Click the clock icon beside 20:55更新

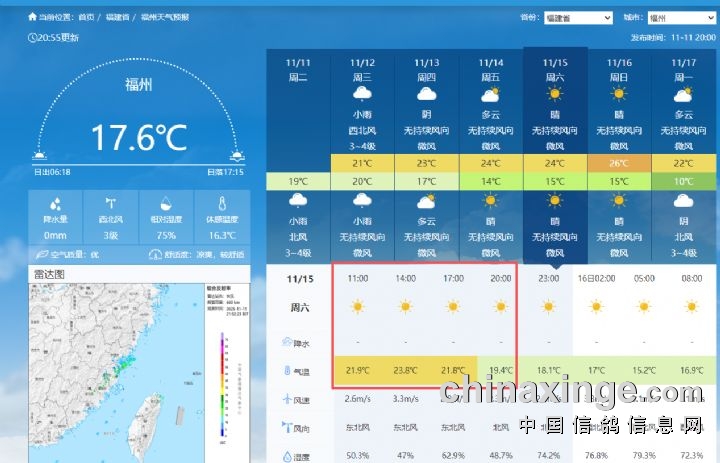point(32,37)
